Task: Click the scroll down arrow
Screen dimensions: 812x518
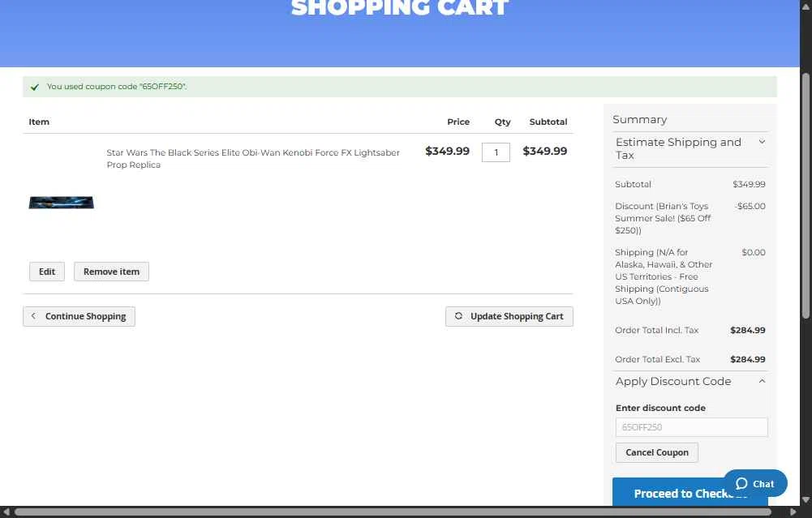Action: point(806,500)
